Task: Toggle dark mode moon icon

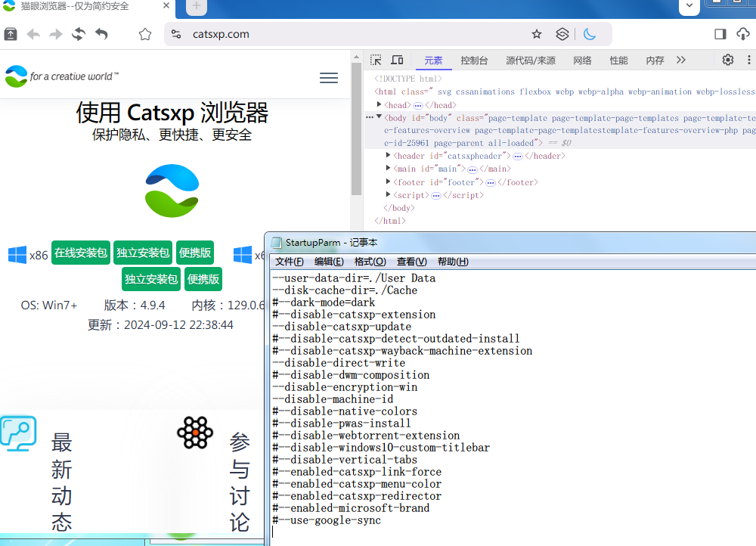Action: click(589, 34)
